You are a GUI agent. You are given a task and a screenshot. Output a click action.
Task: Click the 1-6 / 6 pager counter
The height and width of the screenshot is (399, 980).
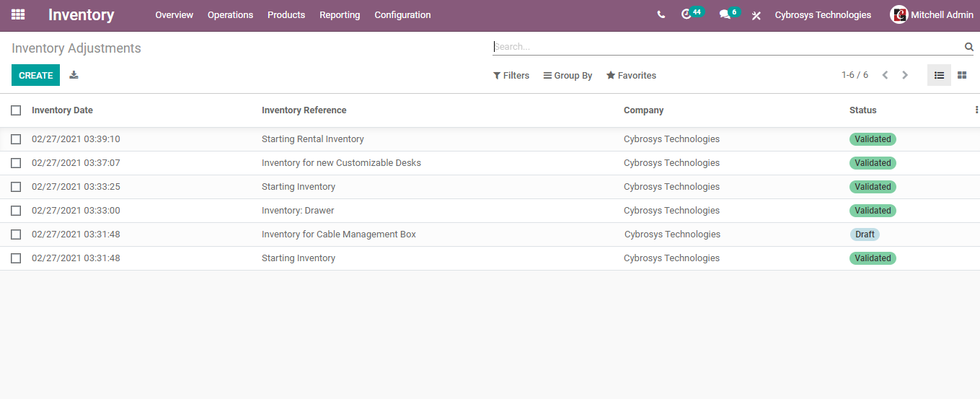[855, 75]
